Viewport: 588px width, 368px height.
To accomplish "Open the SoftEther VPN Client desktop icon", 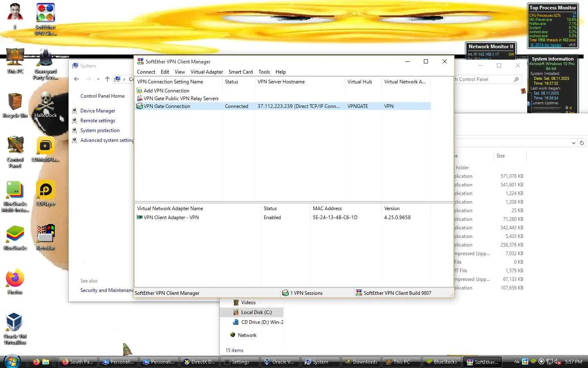I will click(x=45, y=19).
